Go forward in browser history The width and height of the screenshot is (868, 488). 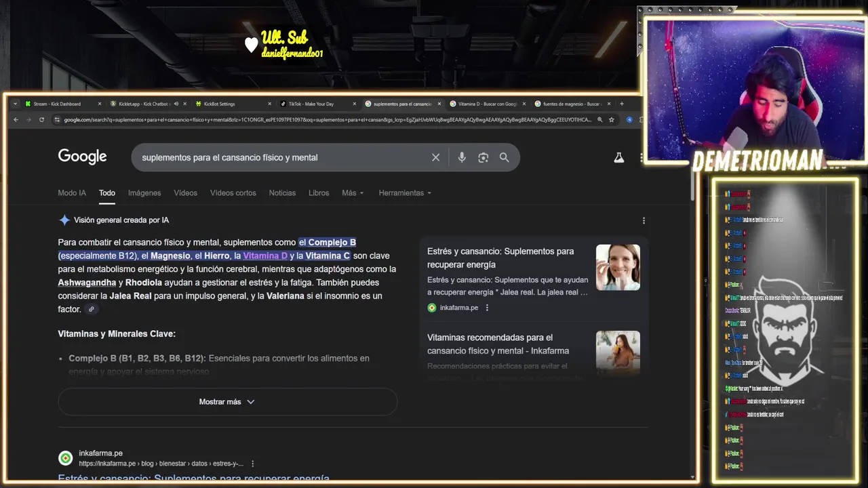[28, 120]
